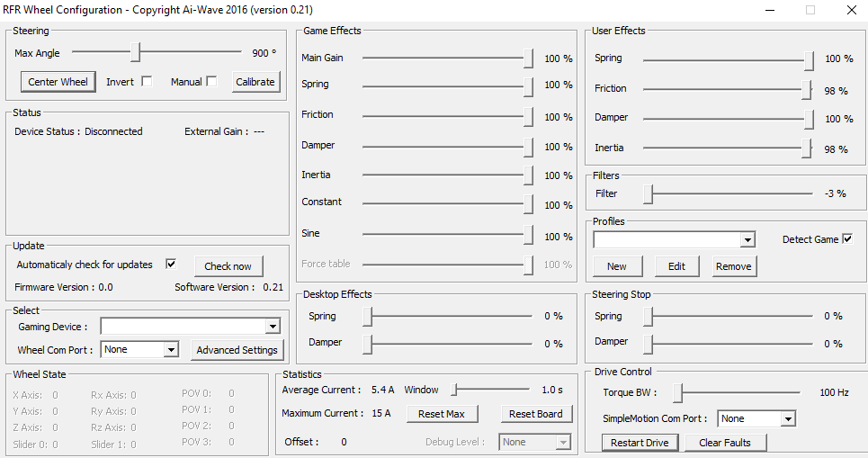Viewport: 868px width, 458px height.
Task: Click the Edit profile button
Action: [x=676, y=266]
